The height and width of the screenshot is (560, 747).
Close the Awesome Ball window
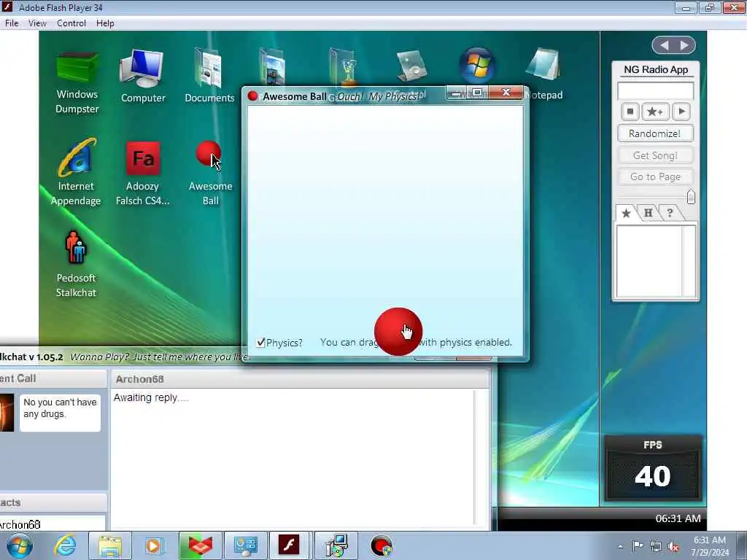[x=506, y=93]
